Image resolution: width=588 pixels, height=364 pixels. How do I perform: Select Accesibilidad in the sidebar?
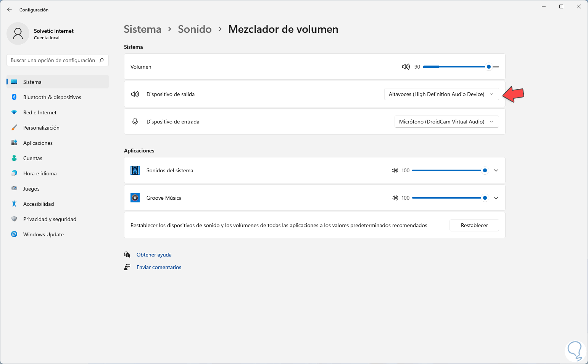point(39,204)
